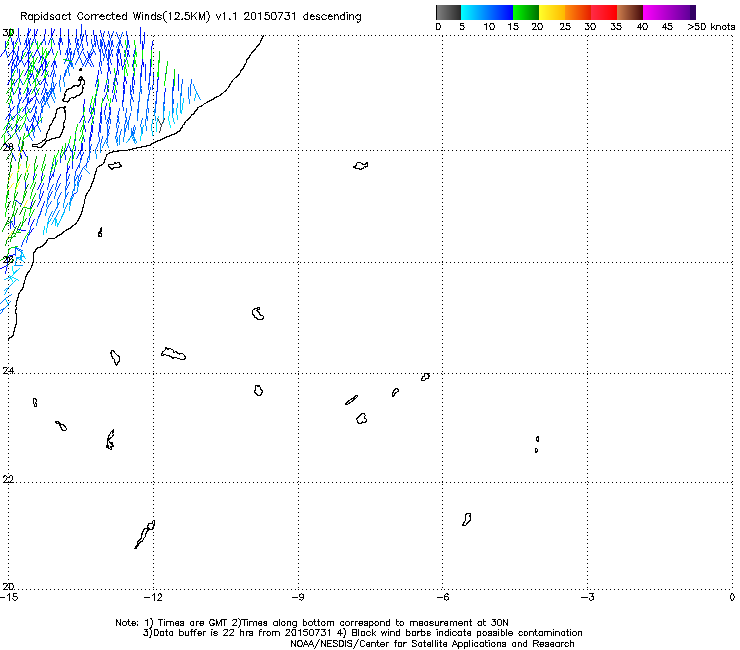Screen dimensions: 740x650
Task: Click legend value "25" under color bar
Action: point(565,27)
